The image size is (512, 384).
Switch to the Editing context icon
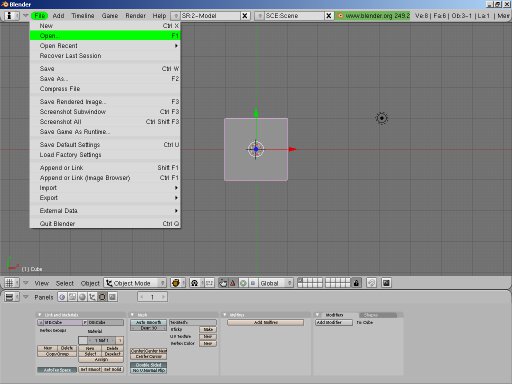[102, 297]
